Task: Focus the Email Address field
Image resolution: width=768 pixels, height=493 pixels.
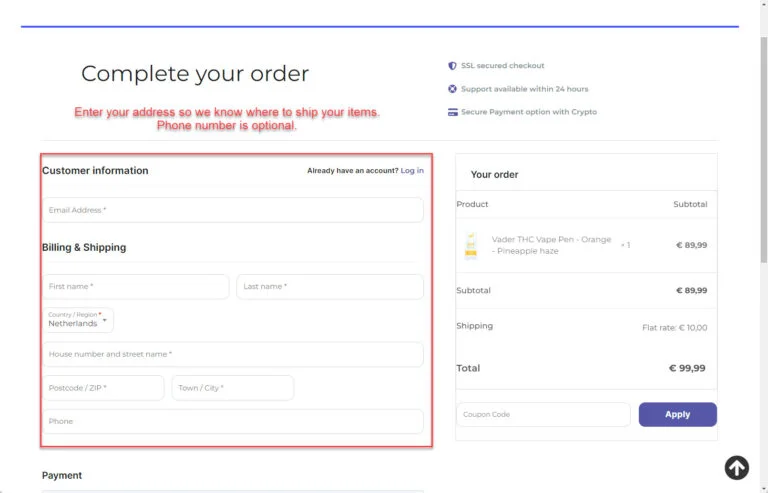Action: pyautogui.click(x=233, y=210)
